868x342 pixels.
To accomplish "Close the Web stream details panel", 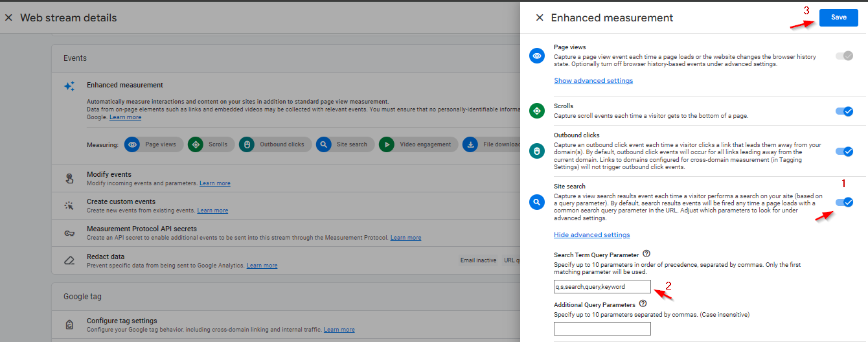I will [8, 18].
